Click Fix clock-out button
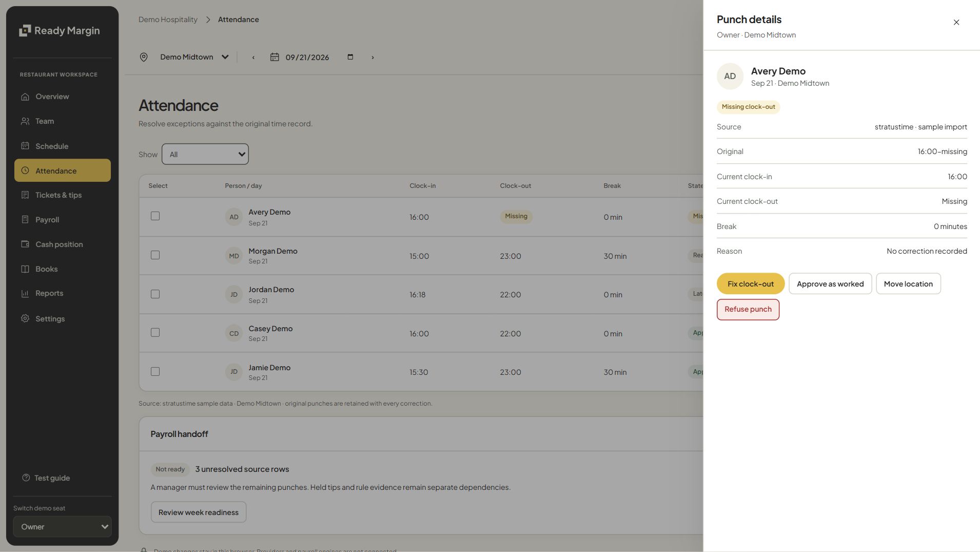 751,283
